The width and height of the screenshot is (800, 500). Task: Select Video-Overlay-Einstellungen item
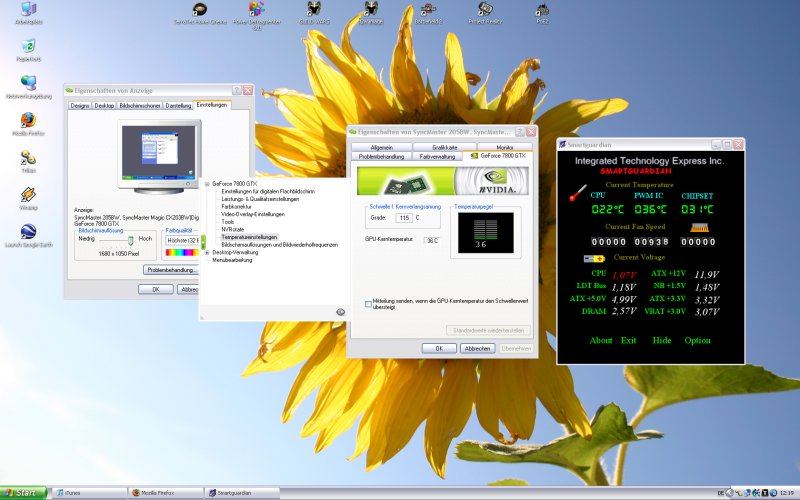(253, 214)
